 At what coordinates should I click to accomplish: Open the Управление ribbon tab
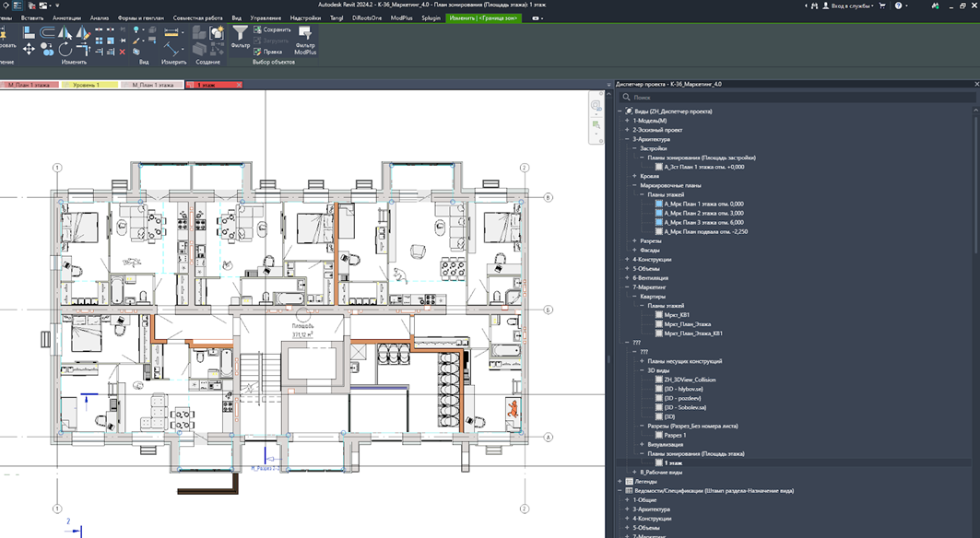pos(266,18)
